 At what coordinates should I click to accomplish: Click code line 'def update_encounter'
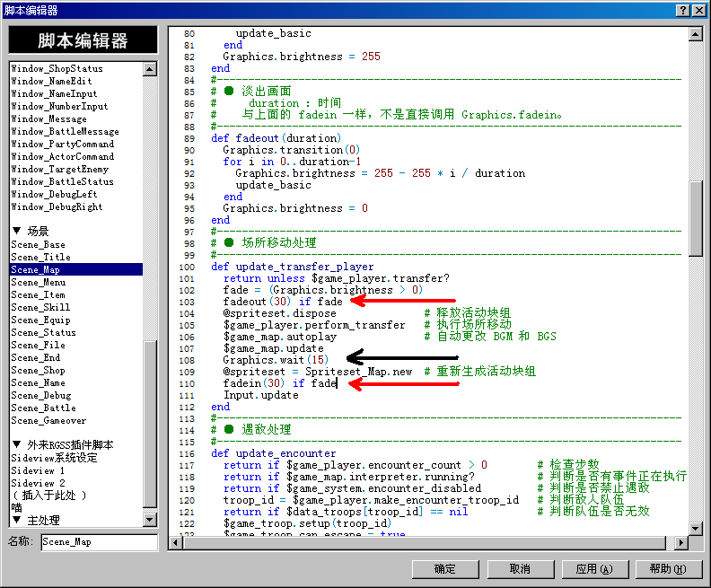tap(274, 454)
